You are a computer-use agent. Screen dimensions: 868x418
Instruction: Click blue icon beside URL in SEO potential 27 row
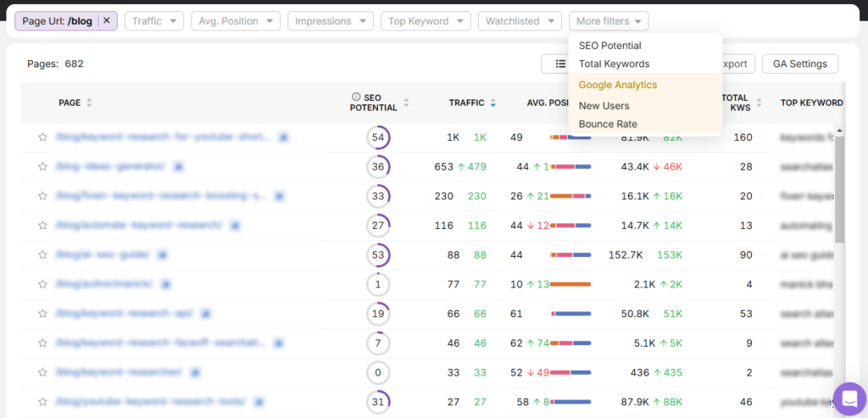click(236, 225)
